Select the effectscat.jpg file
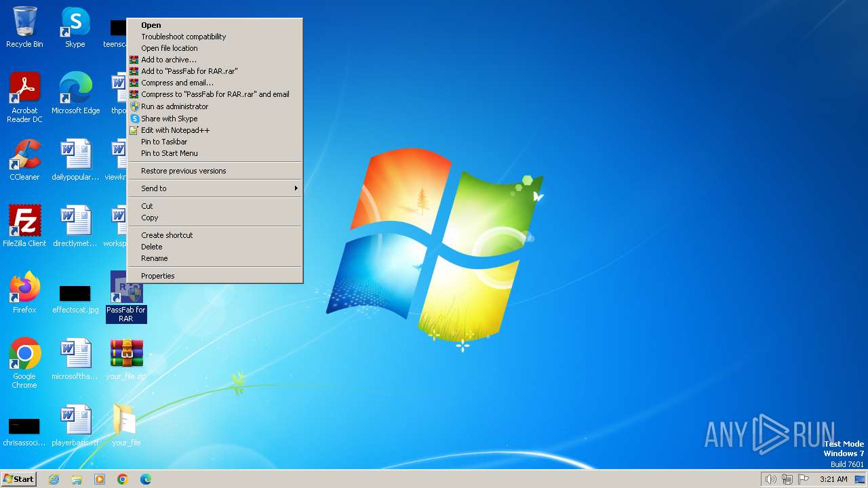Image resolution: width=868 pixels, height=488 pixels. (75, 298)
